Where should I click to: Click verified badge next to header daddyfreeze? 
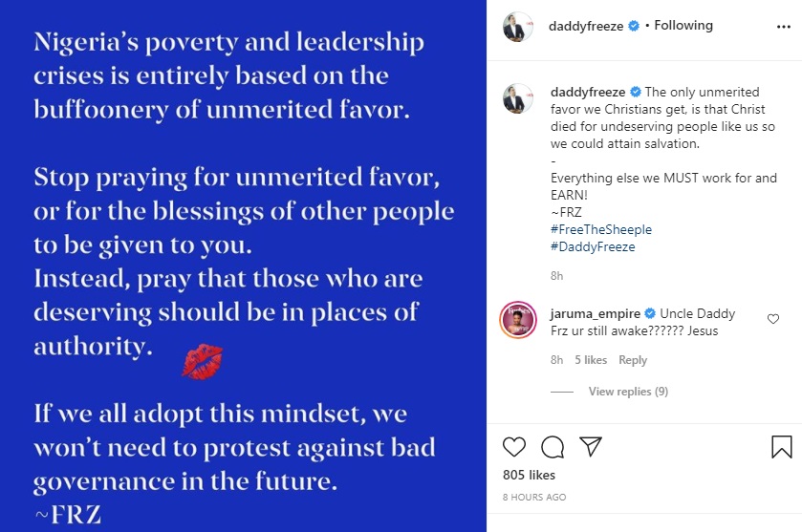coord(633,27)
